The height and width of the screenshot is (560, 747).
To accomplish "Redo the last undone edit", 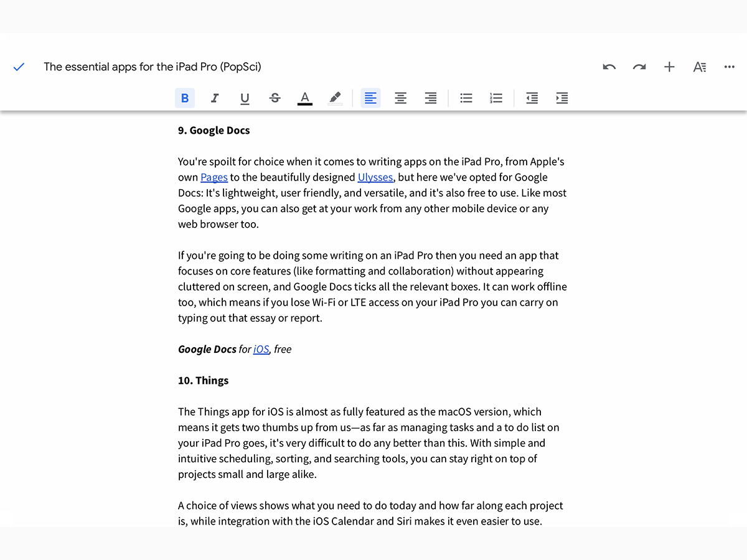I will click(639, 67).
